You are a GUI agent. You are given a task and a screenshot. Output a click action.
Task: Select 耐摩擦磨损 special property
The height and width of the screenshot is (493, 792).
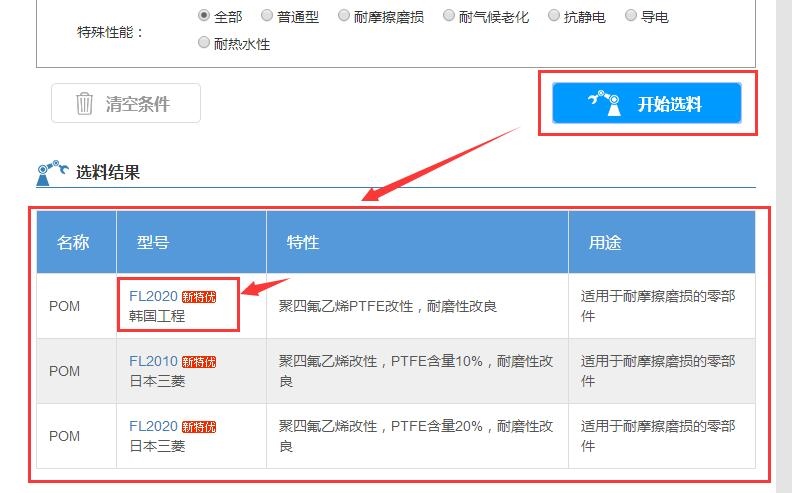(x=344, y=16)
